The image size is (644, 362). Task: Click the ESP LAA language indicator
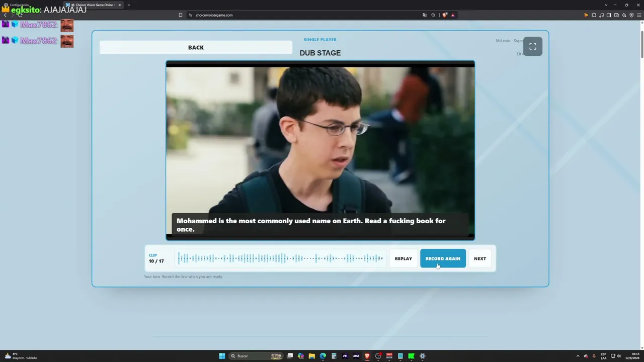pyautogui.click(x=604, y=356)
